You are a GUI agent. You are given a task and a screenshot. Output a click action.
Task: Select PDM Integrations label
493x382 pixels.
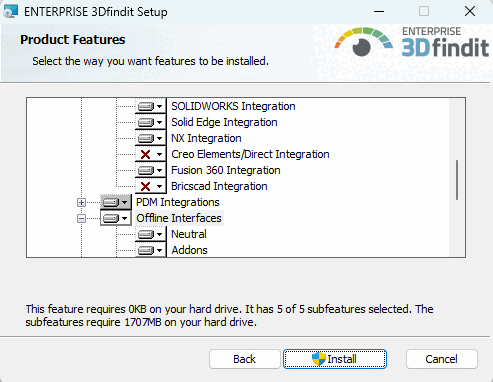tap(178, 202)
